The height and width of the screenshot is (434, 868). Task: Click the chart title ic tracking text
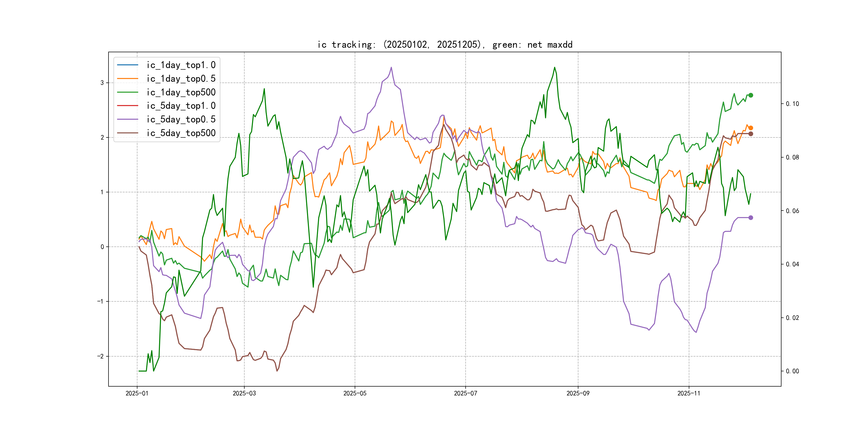[445, 44]
